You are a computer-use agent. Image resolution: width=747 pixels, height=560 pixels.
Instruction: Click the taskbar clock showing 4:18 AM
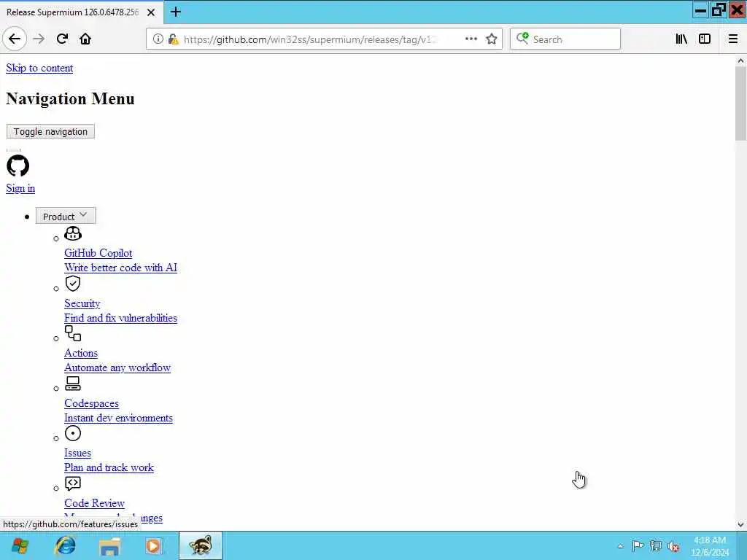click(x=709, y=546)
